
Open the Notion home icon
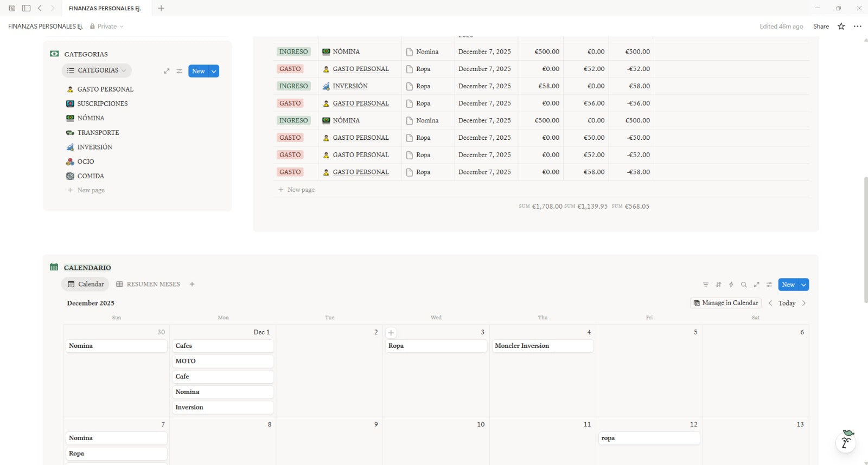pos(12,8)
